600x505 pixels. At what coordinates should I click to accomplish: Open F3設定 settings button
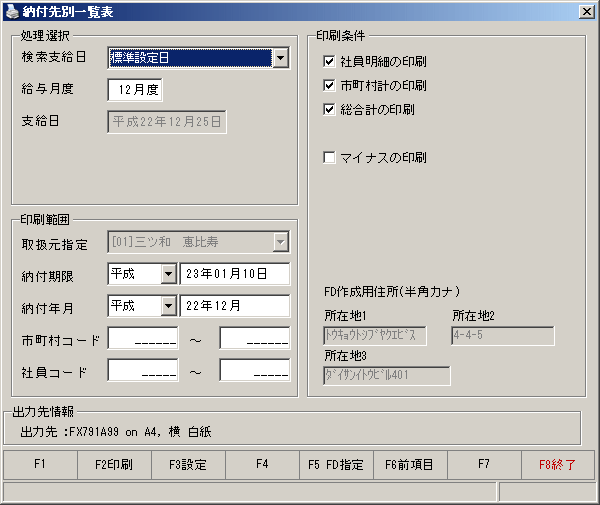188,464
